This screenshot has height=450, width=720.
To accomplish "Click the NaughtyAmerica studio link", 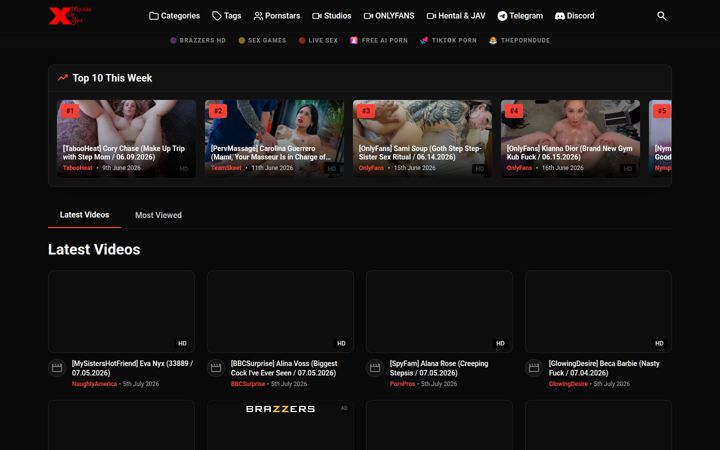I will (94, 384).
